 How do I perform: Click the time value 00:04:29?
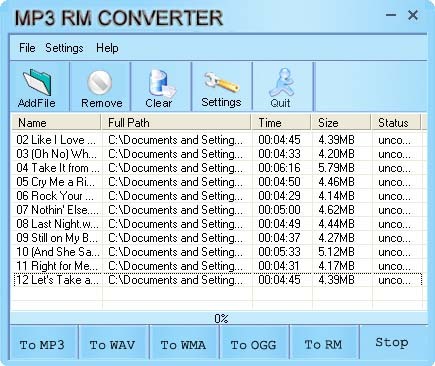pyautogui.click(x=279, y=196)
